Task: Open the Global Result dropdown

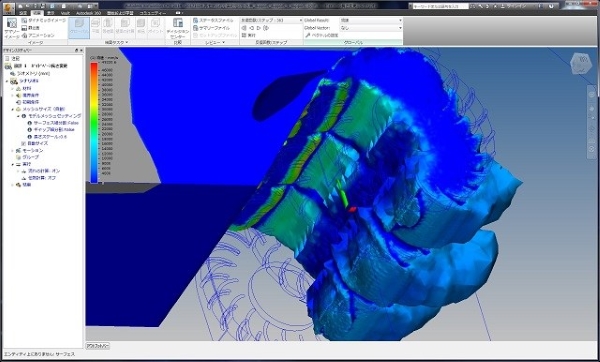Action: coord(371,20)
